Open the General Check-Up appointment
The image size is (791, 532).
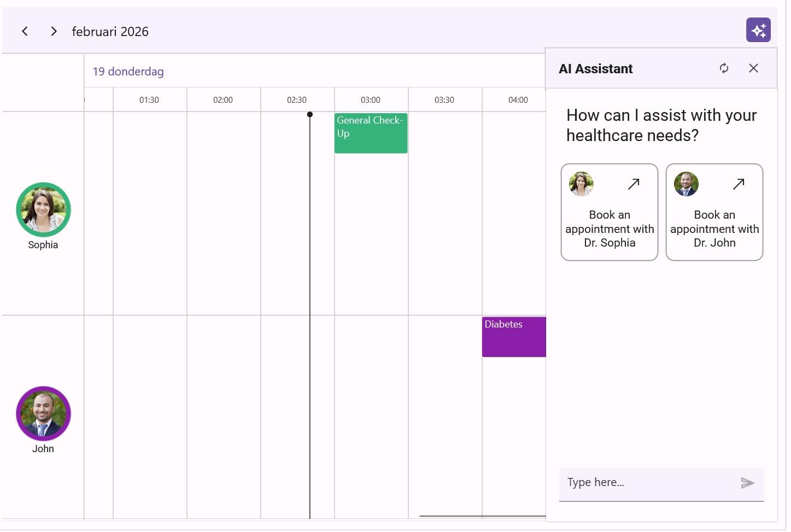tap(371, 133)
